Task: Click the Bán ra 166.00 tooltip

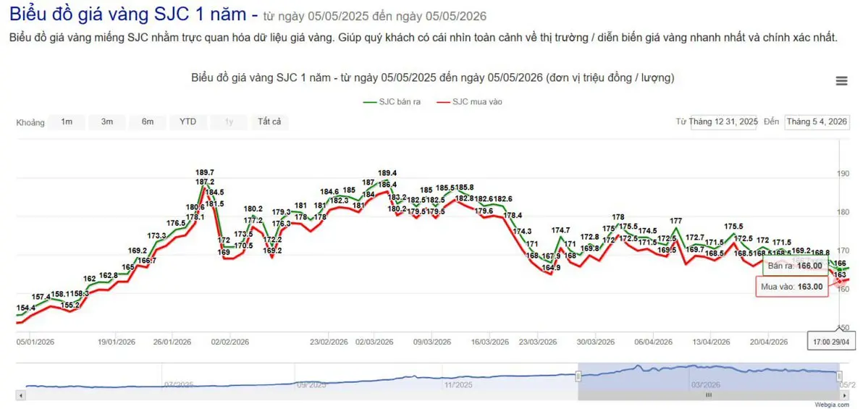Action: (795, 266)
